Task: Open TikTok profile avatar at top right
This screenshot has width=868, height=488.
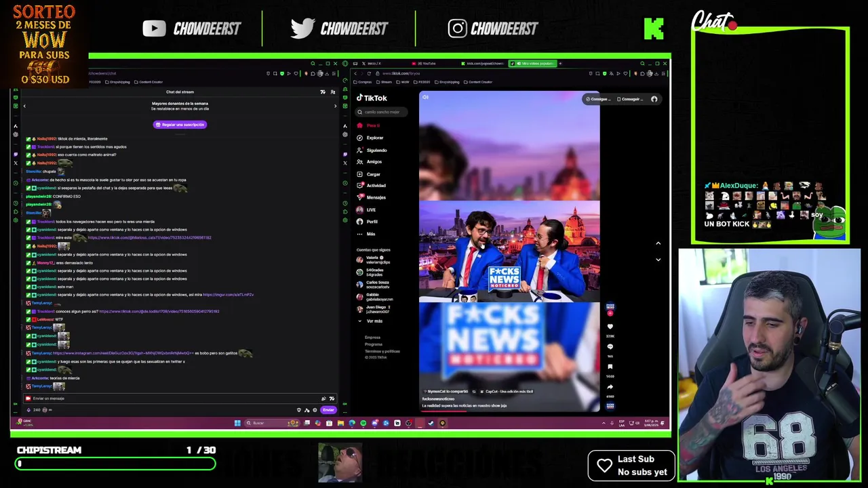Action: (x=654, y=99)
